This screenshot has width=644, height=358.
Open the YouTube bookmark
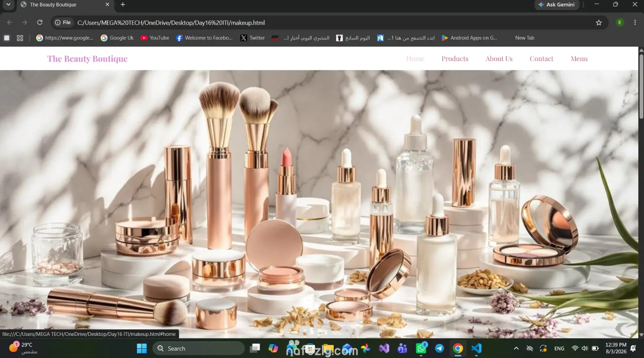point(155,38)
